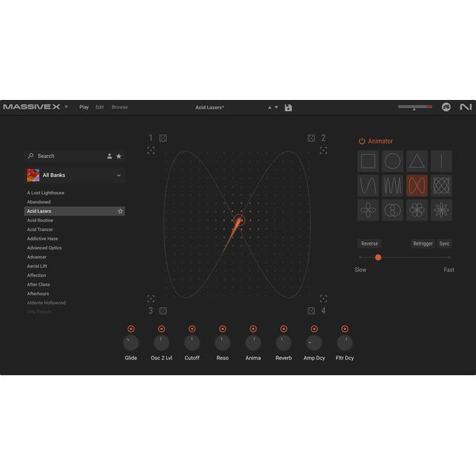
Task: Select the four-petal clover animator shape
Action: click(x=368, y=209)
